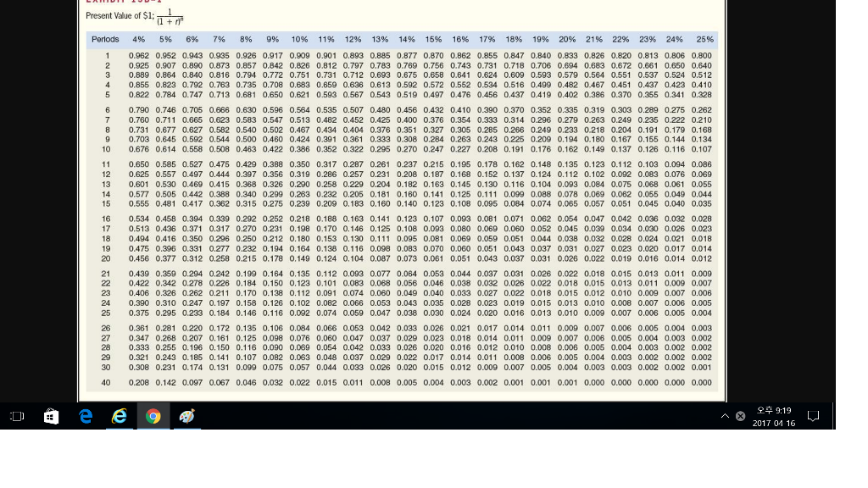Click the 7% column header
868x488 pixels.
point(220,39)
